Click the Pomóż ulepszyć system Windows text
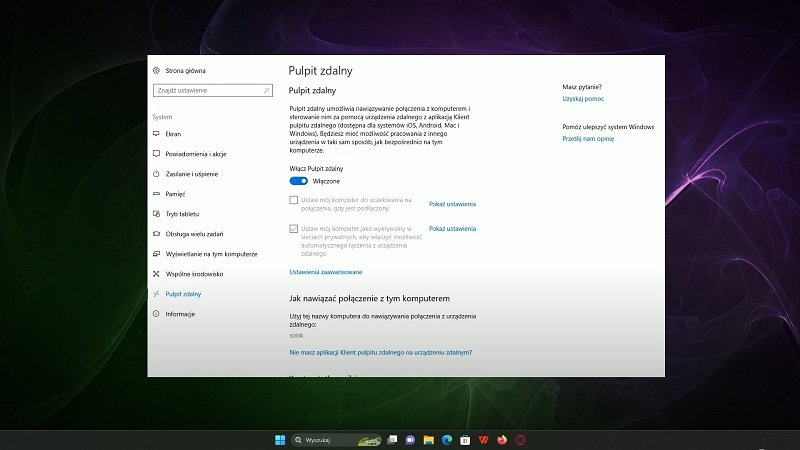Viewport: 800px width, 450px height. (x=608, y=127)
